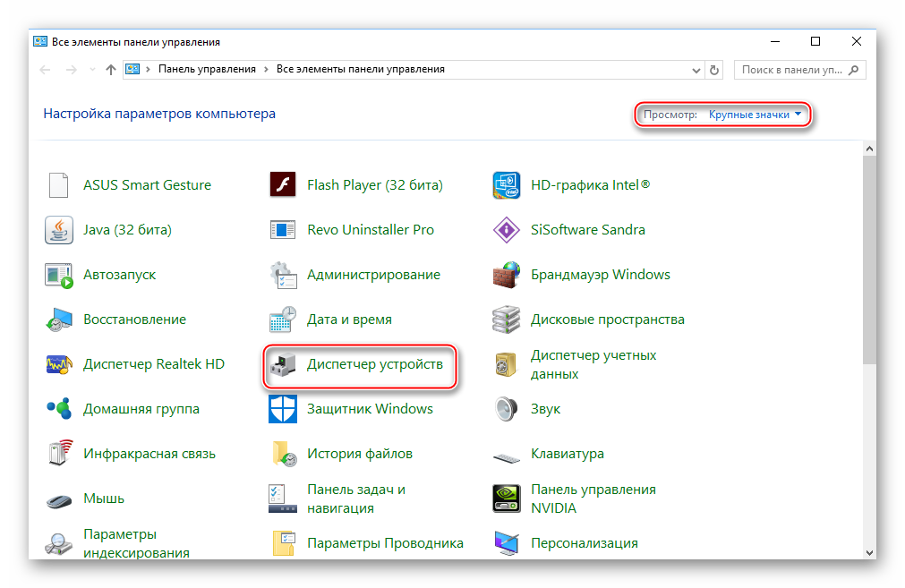This screenshot has width=905, height=588.
Task: Open the Защитник Windows shield icon
Action: pyautogui.click(x=283, y=409)
